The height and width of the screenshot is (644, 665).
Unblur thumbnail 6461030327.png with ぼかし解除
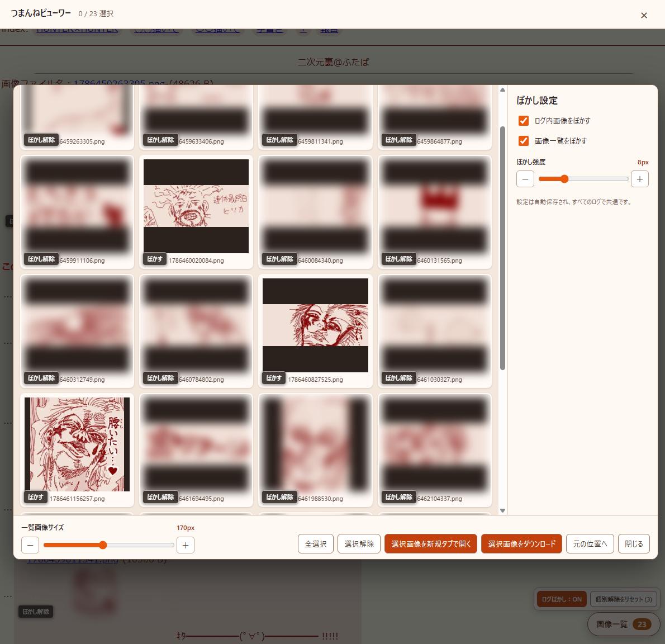point(398,378)
